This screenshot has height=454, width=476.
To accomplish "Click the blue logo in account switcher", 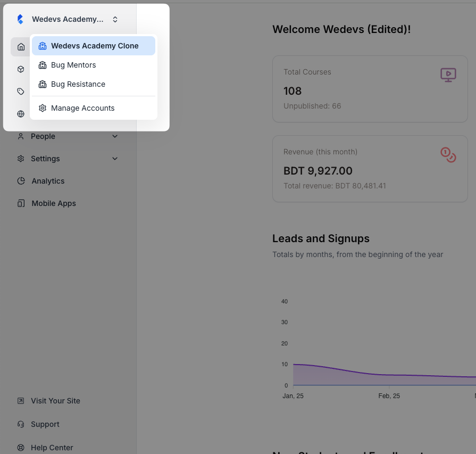I will 20,19.
